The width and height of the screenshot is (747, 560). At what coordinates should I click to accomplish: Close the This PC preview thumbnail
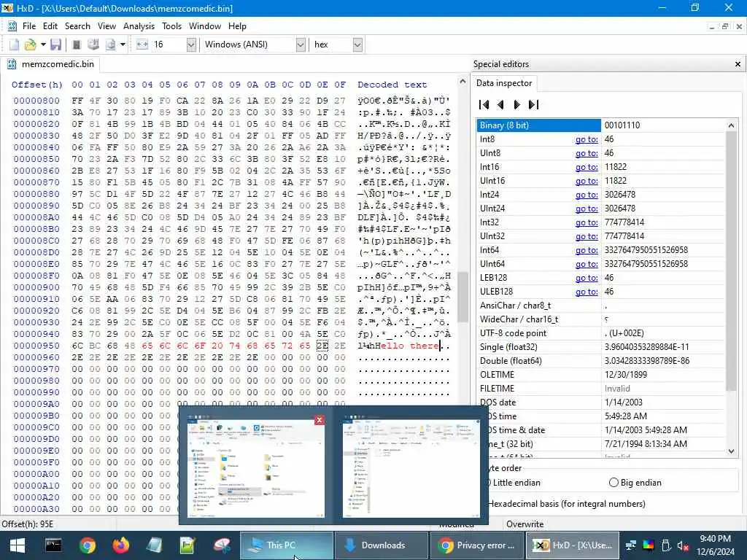coord(320,419)
